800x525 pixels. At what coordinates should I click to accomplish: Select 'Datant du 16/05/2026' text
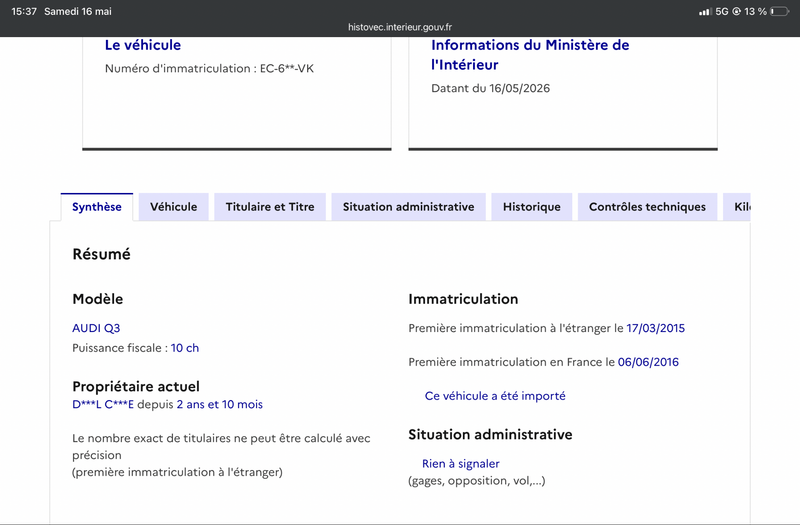click(x=490, y=88)
